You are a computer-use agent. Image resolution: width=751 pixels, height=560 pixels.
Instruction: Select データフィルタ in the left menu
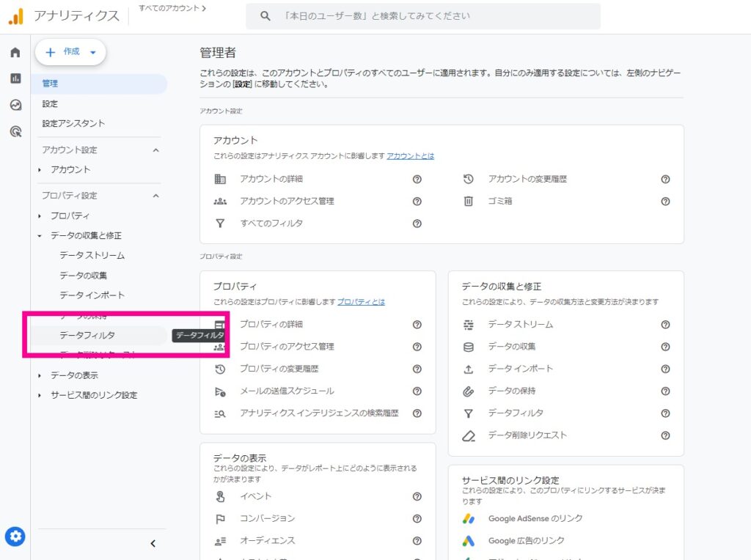87,335
